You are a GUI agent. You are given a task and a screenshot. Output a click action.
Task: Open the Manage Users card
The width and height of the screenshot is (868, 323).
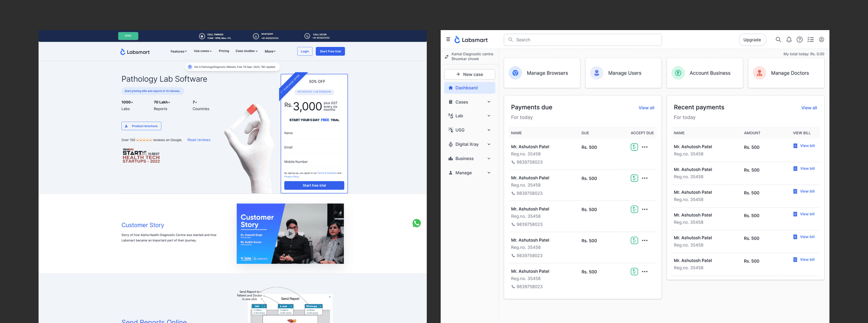[623, 73]
